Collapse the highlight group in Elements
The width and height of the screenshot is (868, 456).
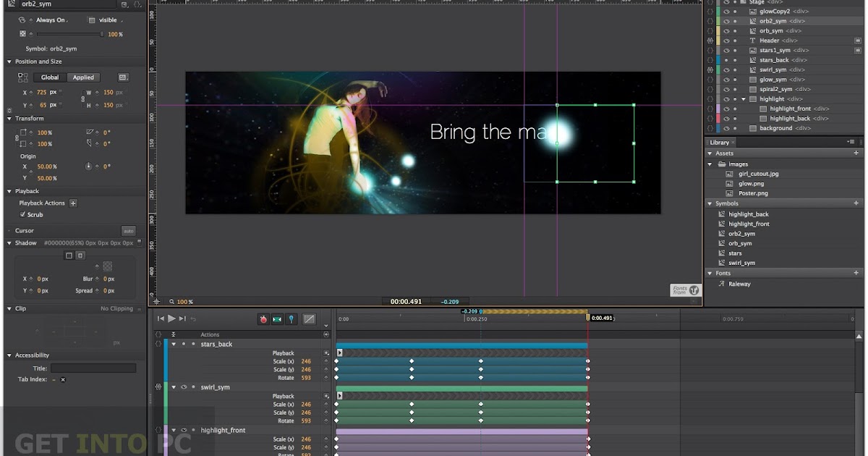(x=744, y=99)
